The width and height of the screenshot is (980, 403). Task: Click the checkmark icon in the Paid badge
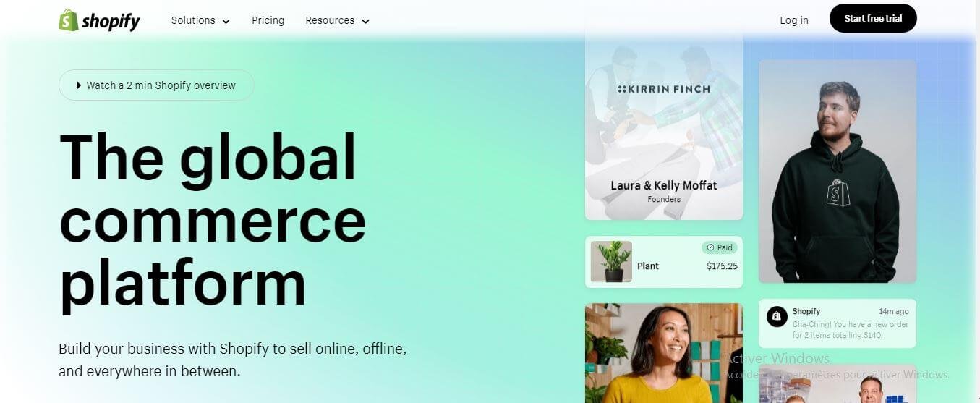pos(710,247)
